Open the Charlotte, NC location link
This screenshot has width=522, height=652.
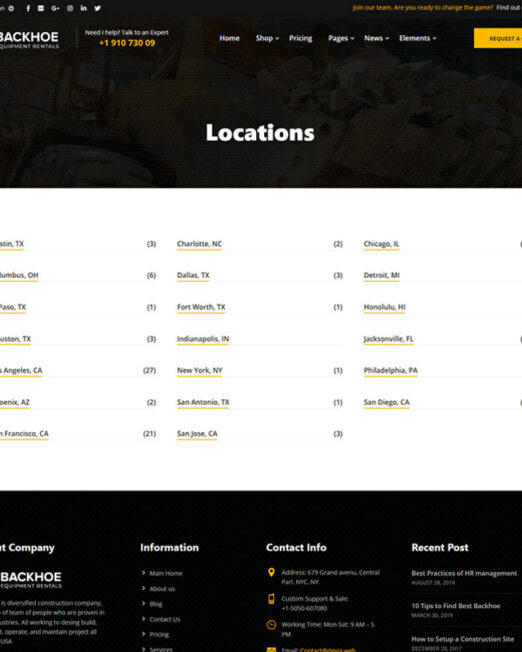(199, 244)
